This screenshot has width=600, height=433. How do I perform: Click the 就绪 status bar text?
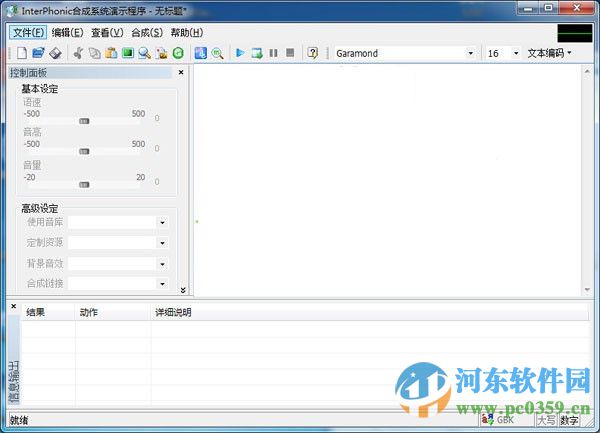pyautogui.click(x=19, y=420)
